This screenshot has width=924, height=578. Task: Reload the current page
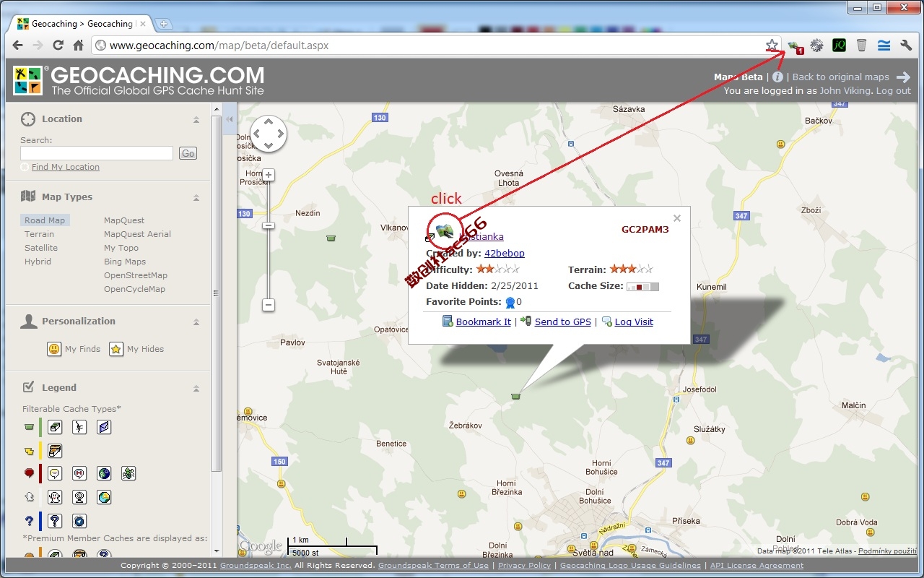point(59,46)
